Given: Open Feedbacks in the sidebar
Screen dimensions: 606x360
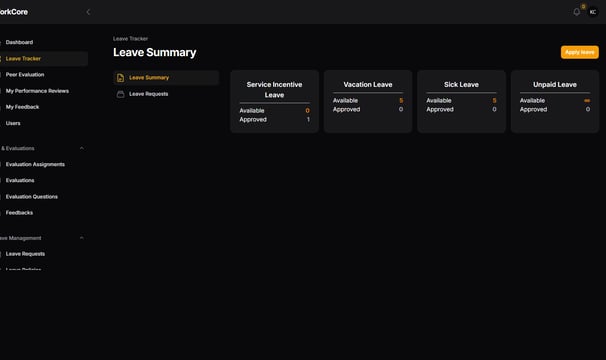Looking at the screenshot, I should point(19,213).
